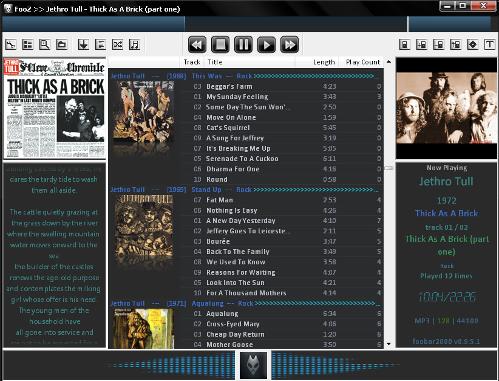Open the magnifier search icon
499x381 pixels.
(45, 44)
